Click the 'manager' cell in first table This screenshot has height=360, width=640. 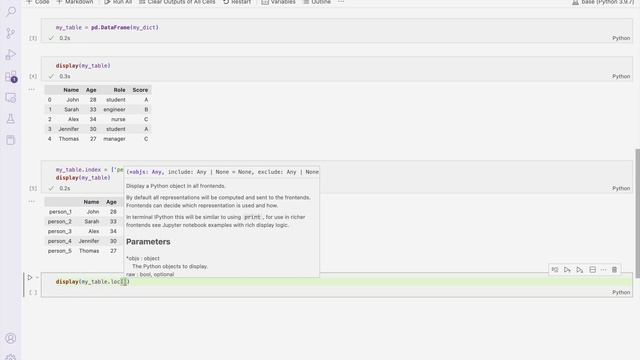tap(114, 139)
